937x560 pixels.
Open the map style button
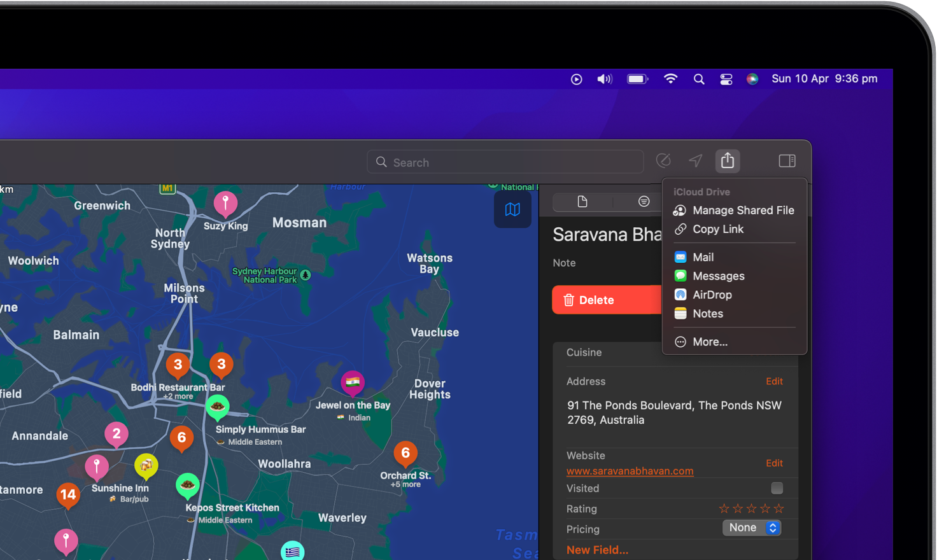click(x=512, y=209)
